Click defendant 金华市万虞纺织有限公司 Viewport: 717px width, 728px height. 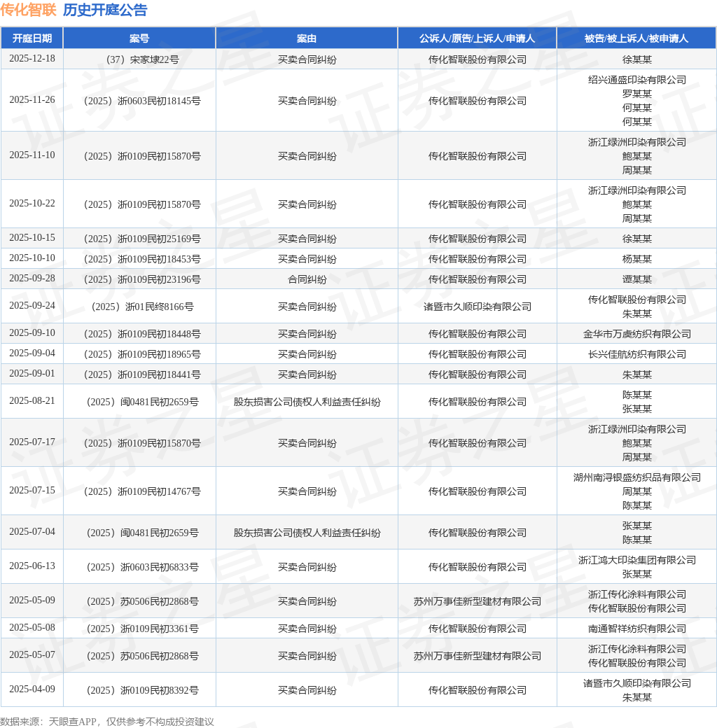[x=637, y=334]
